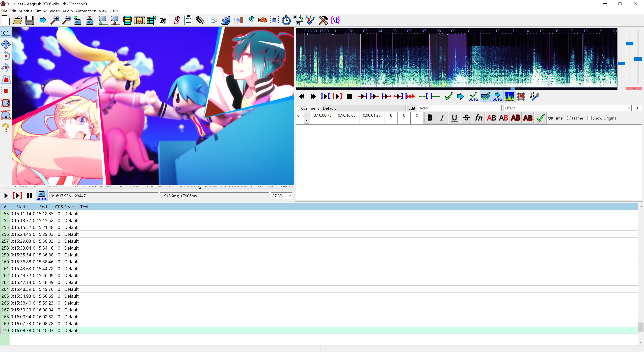This screenshot has height=352, width=644.
Task: Toggle audio auto-scroll AUTO arrow
Action: (497, 96)
